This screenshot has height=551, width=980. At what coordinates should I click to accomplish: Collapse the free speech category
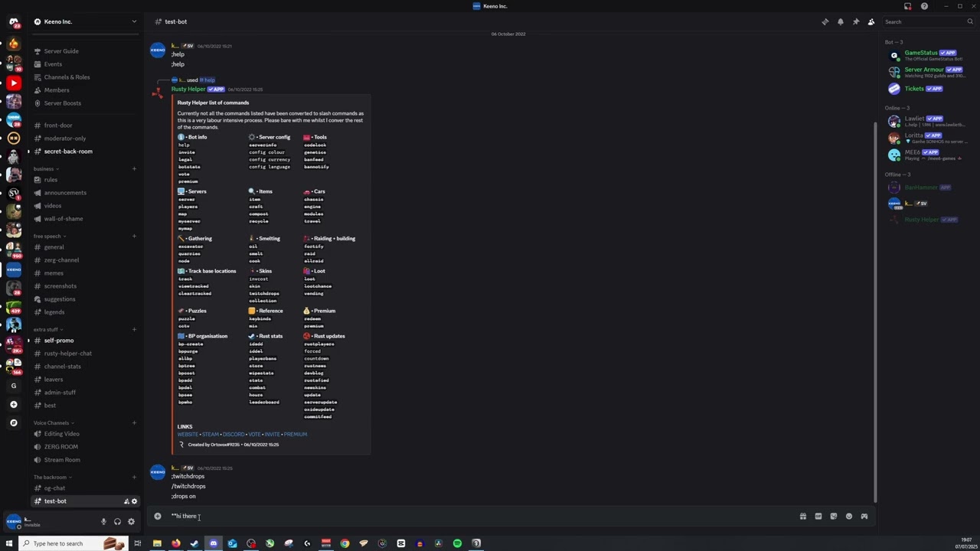(49, 236)
